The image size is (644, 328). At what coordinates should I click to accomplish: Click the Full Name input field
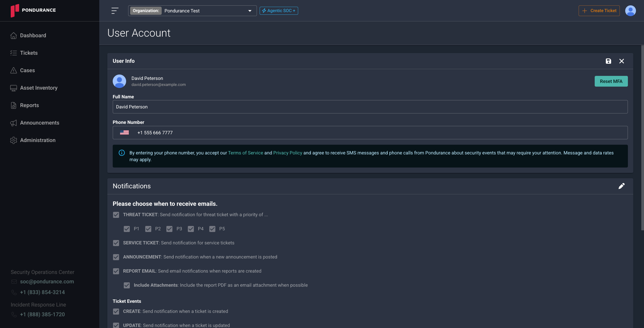[370, 107]
